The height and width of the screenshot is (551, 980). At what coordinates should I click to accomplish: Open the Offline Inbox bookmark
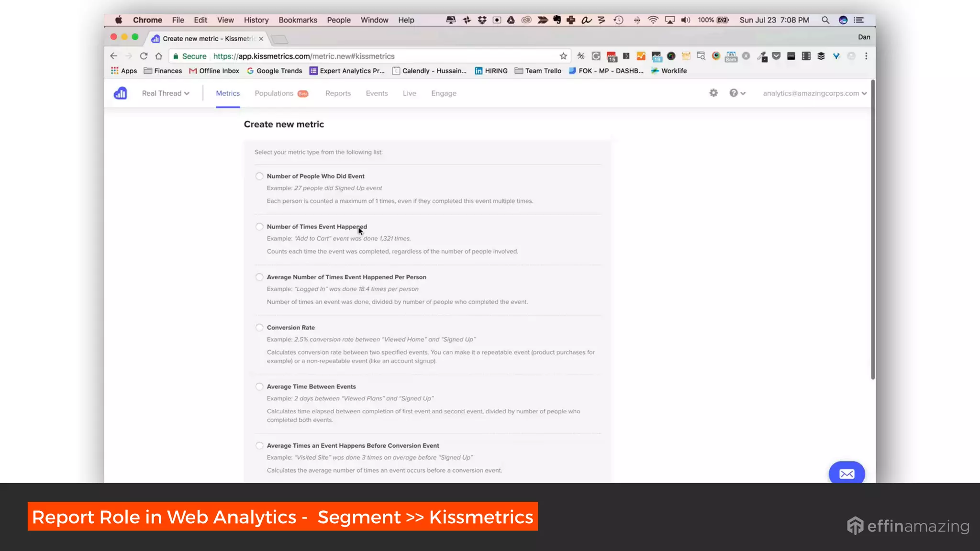(x=214, y=71)
